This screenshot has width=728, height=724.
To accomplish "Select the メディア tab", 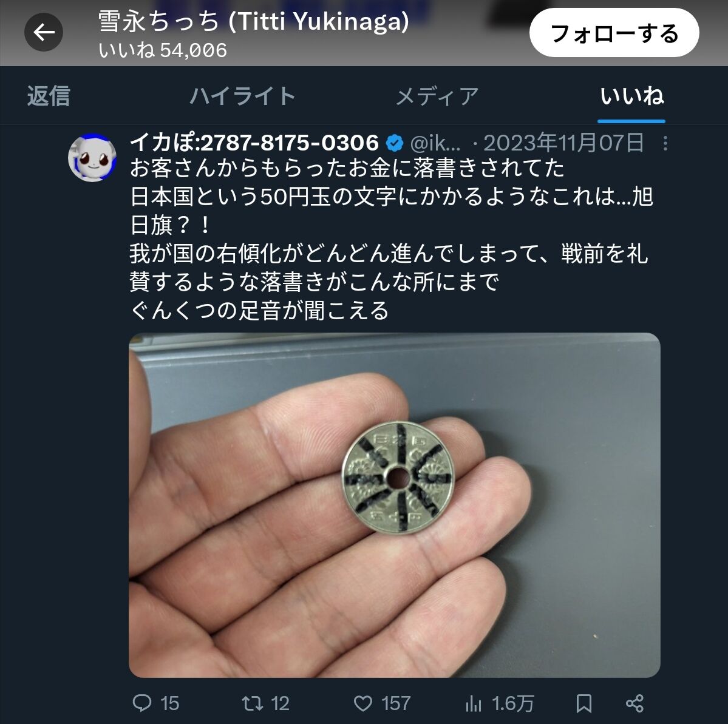I will point(437,96).
